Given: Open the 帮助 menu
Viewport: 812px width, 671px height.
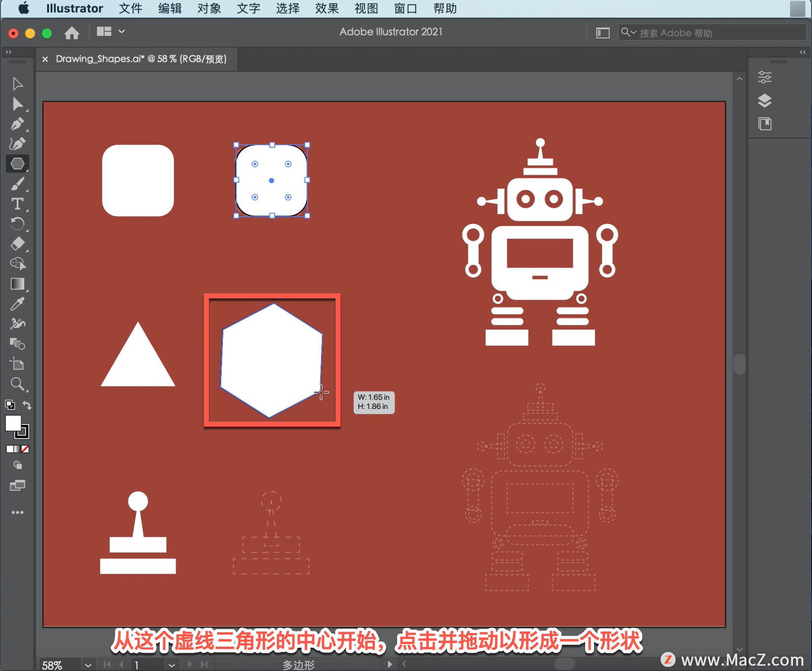Looking at the screenshot, I should pos(445,8).
